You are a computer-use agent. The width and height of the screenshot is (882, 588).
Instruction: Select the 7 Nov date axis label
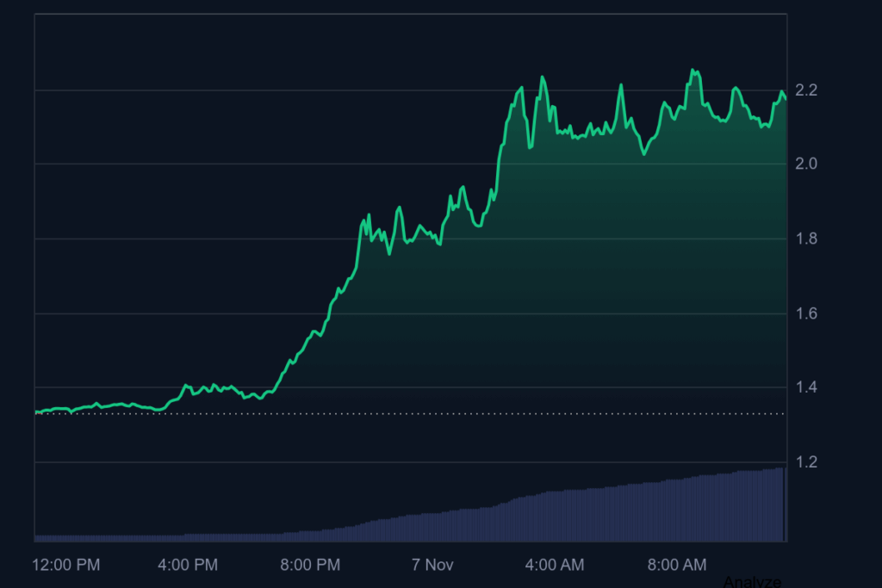coord(432,565)
